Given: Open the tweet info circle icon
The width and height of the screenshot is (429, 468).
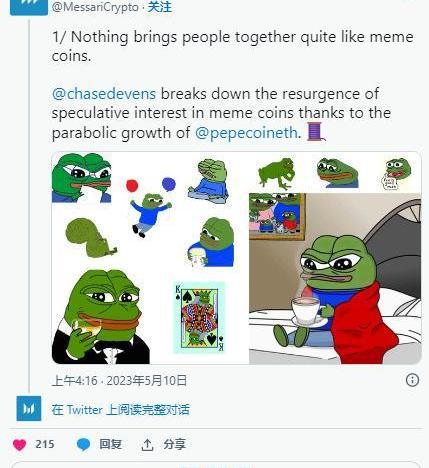Looking at the screenshot, I should (412, 380).
